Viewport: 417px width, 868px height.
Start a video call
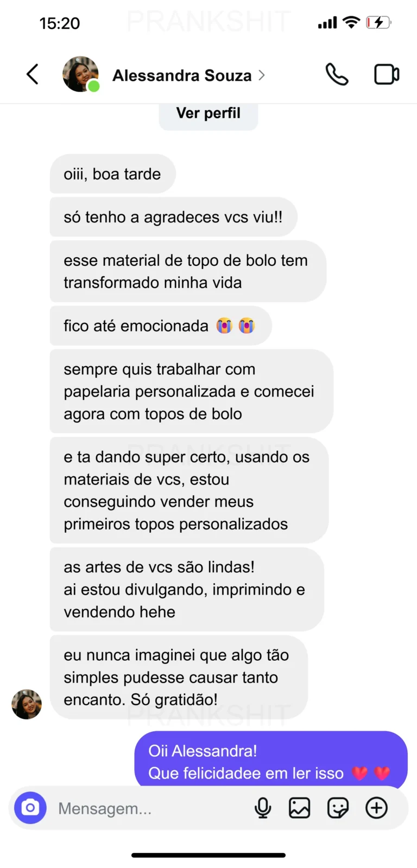[x=387, y=74]
